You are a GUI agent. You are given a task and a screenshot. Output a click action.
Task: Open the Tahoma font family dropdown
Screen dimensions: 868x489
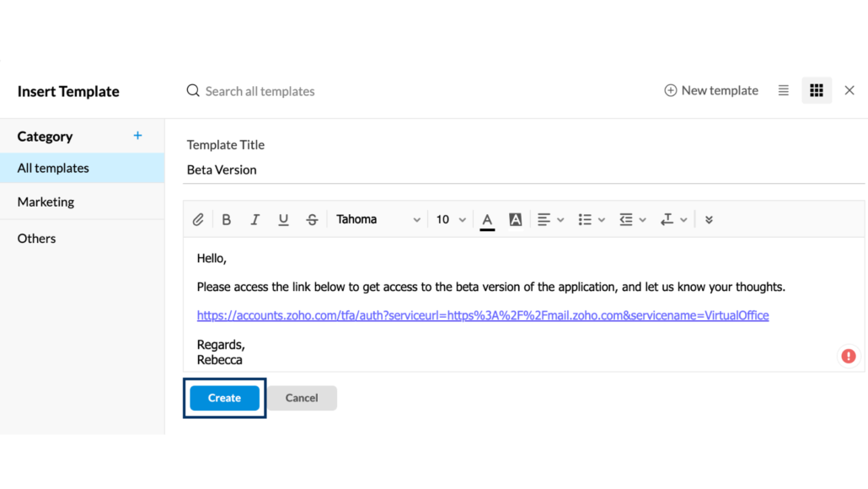[x=378, y=219]
